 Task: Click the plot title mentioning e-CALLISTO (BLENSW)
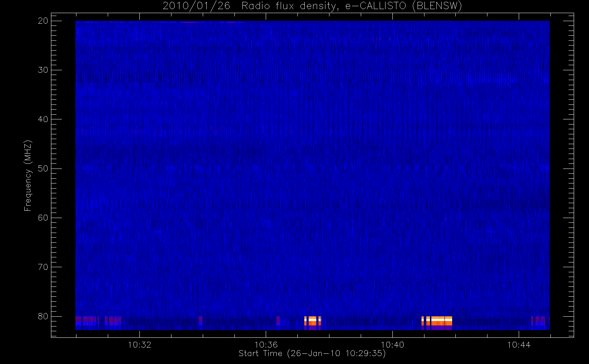point(312,6)
